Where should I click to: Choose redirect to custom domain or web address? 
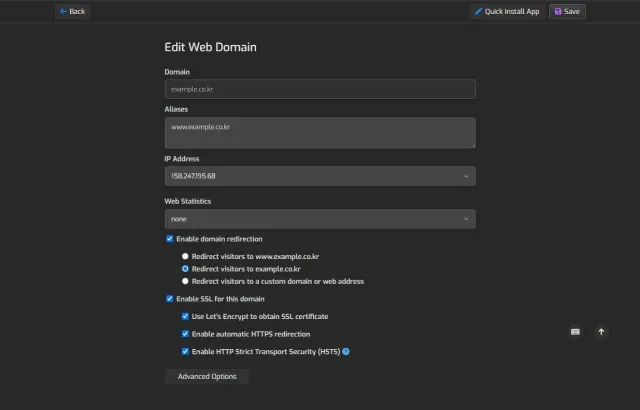tap(185, 281)
